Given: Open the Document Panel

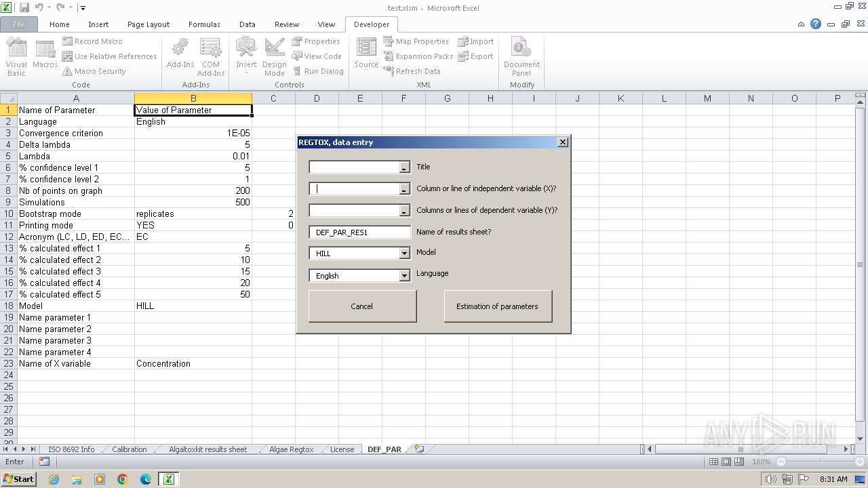Looking at the screenshot, I should [x=521, y=57].
